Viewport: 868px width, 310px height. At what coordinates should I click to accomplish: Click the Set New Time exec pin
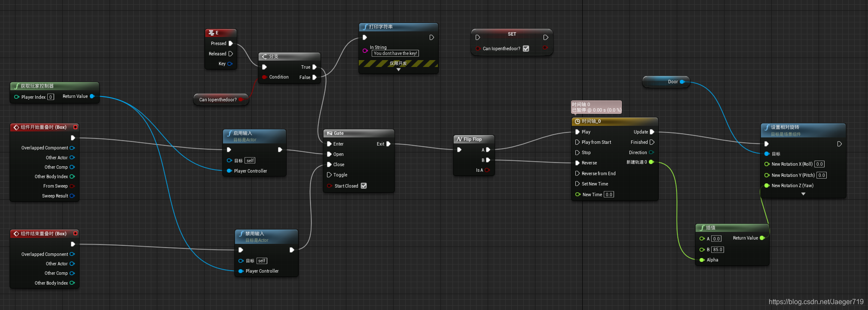(x=578, y=184)
